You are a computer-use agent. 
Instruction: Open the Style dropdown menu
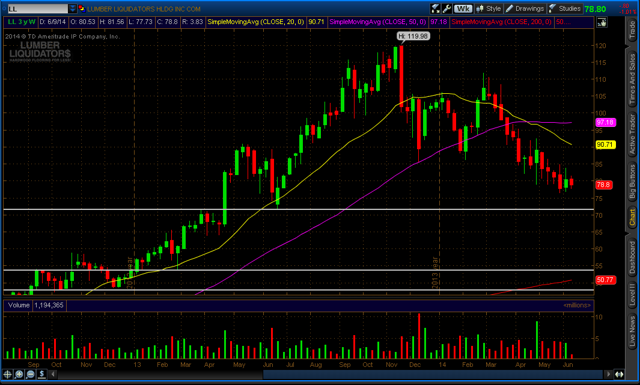pyautogui.click(x=489, y=9)
